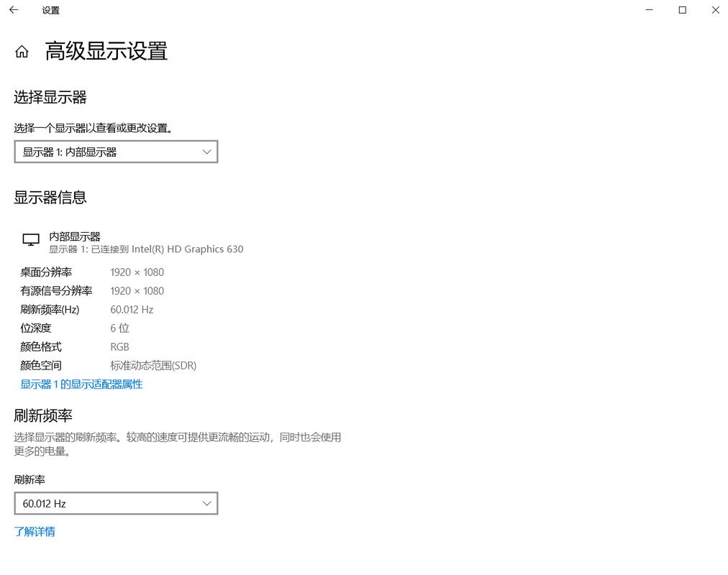Select the combo box showing 显示器 1: 内部显示器
This screenshot has height=575, width=728.
[x=115, y=152]
